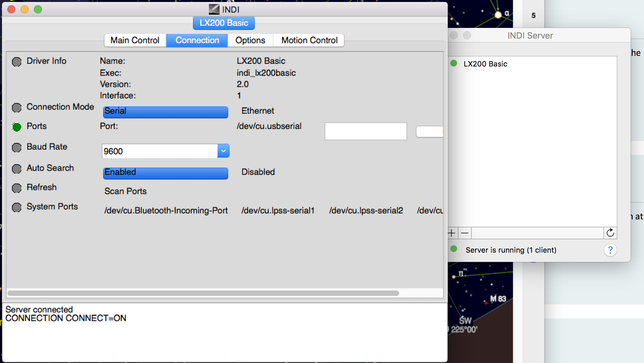The height and width of the screenshot is (363, 644).
Task: Click the Refresh status light
Action: (x=17, y=188)
